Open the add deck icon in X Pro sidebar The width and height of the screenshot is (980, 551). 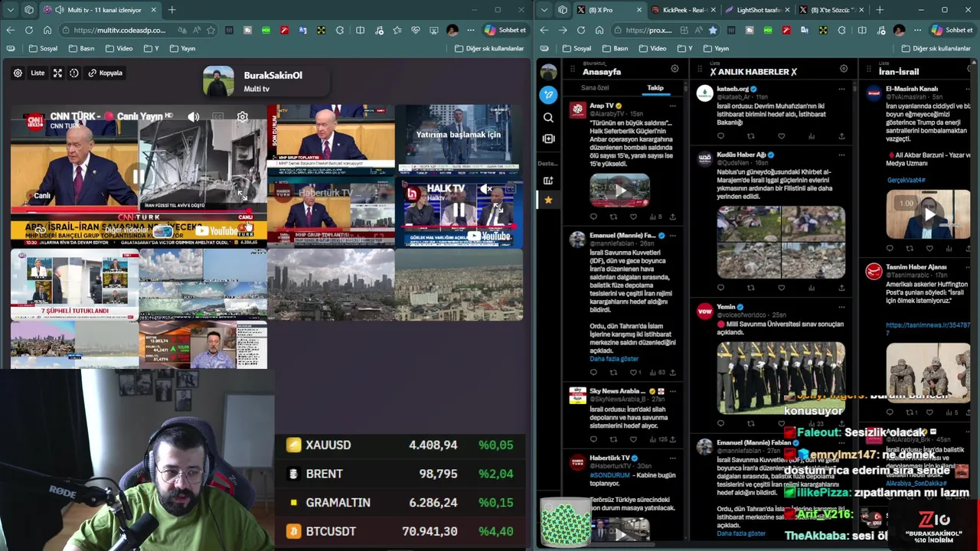pyautogui.click(x=548, y=181)
